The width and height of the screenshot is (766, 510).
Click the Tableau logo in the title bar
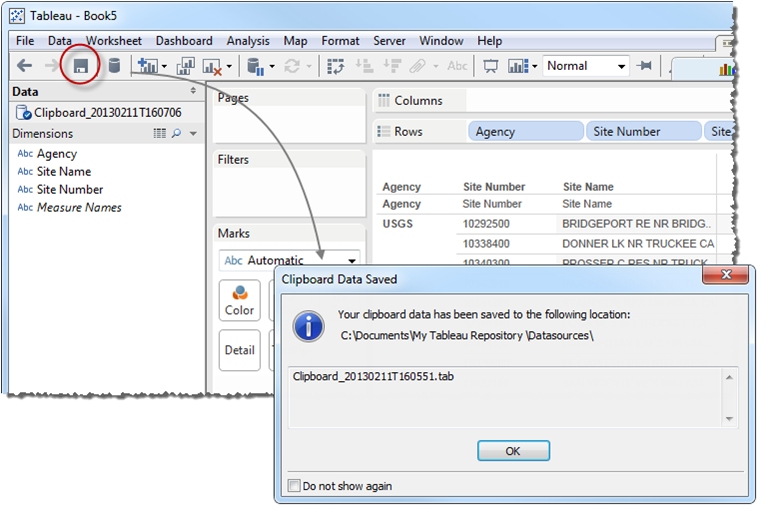(x=17, y=16)
